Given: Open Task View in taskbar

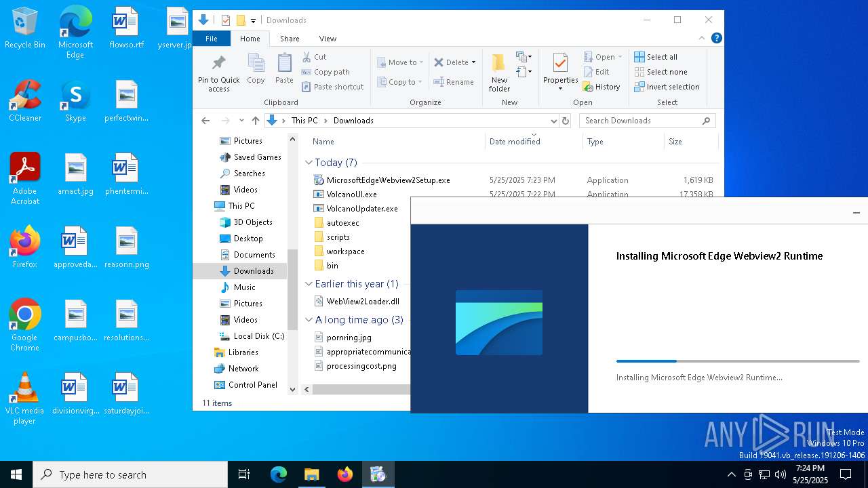Looking at the screenshot, I should pos(244,474).
